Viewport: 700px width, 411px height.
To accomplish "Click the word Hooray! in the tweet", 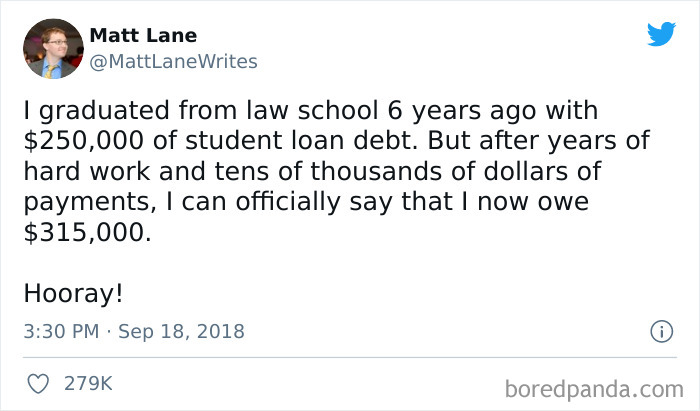I will pyautogui.click(x=73, y=294).
